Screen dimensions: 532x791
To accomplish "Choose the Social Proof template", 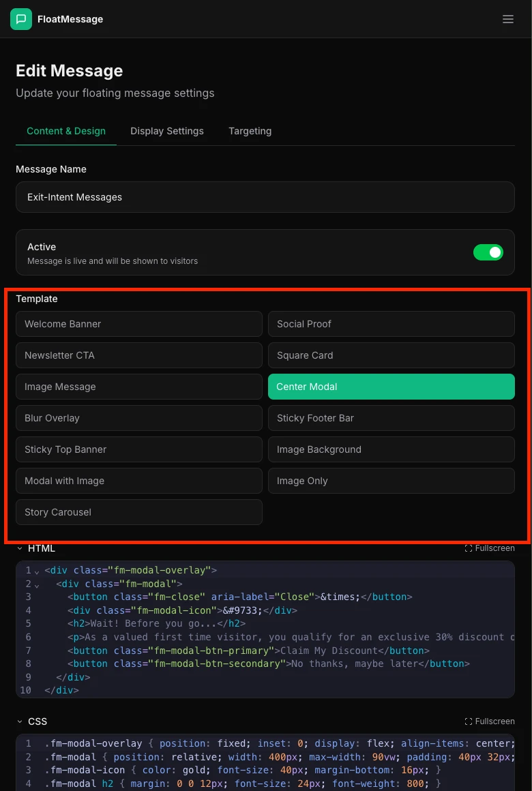I will (391, 324).
